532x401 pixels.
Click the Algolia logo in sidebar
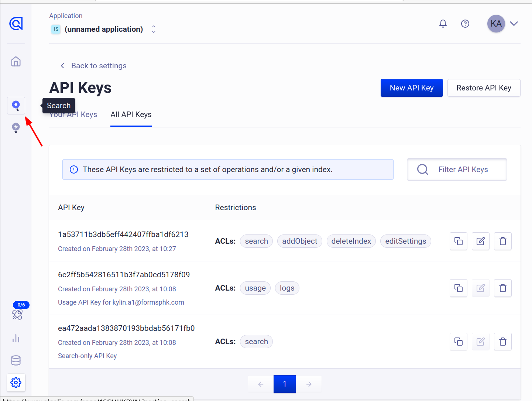click(16, 24)
